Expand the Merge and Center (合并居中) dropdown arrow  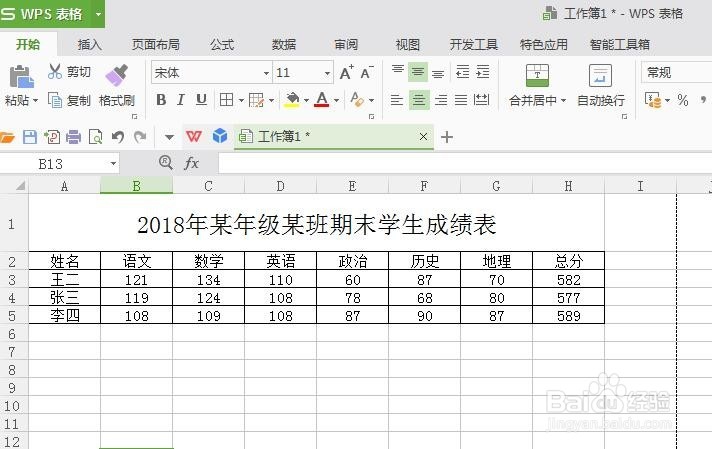coord(564,100)
